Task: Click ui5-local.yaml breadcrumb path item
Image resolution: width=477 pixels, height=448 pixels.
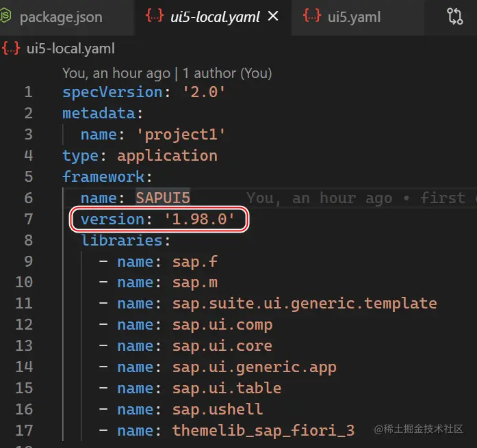Action: [70, 49]
